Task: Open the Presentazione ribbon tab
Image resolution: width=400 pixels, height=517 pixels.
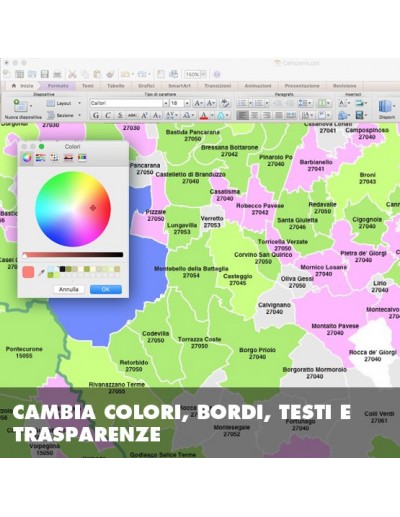Action: click(x=302, y=86)
